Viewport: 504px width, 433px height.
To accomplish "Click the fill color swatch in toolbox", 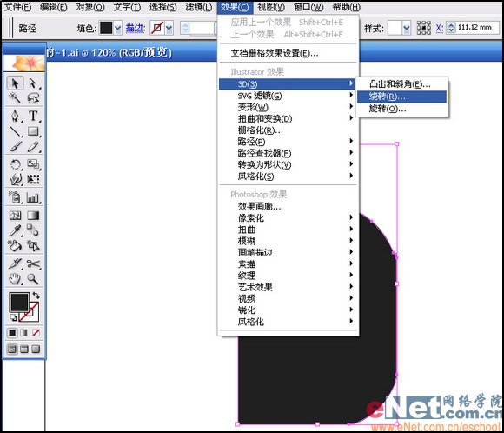I will click(x=19, y=302).
